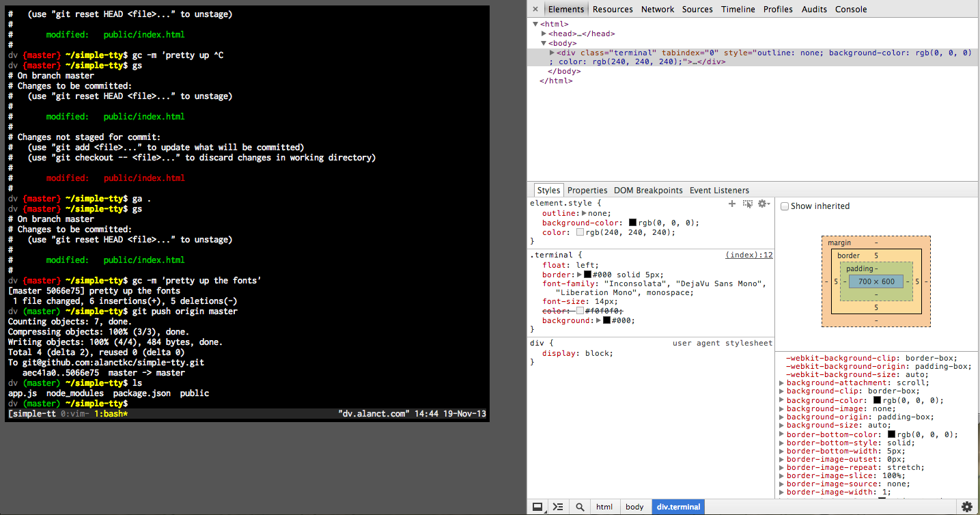This screenshot has width=980, height=515.
Task: Click the .terminal selector text
Action: click(552, 255)
